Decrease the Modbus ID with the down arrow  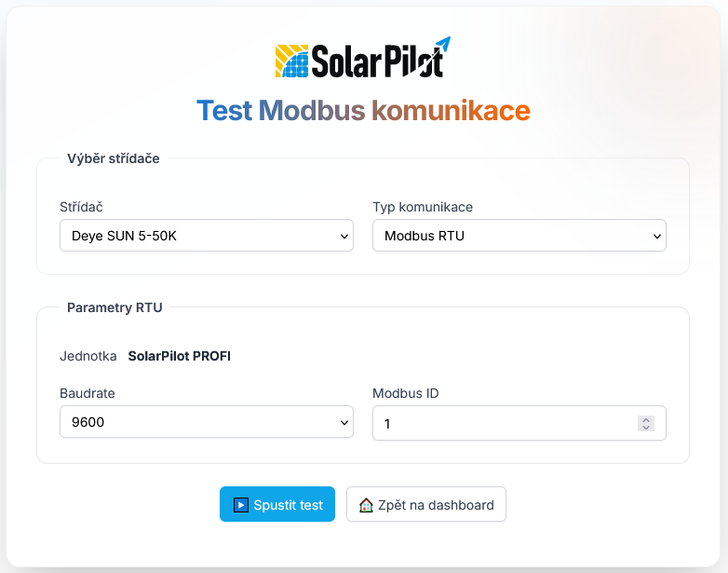pyautogui.click(x=646, y=427)
